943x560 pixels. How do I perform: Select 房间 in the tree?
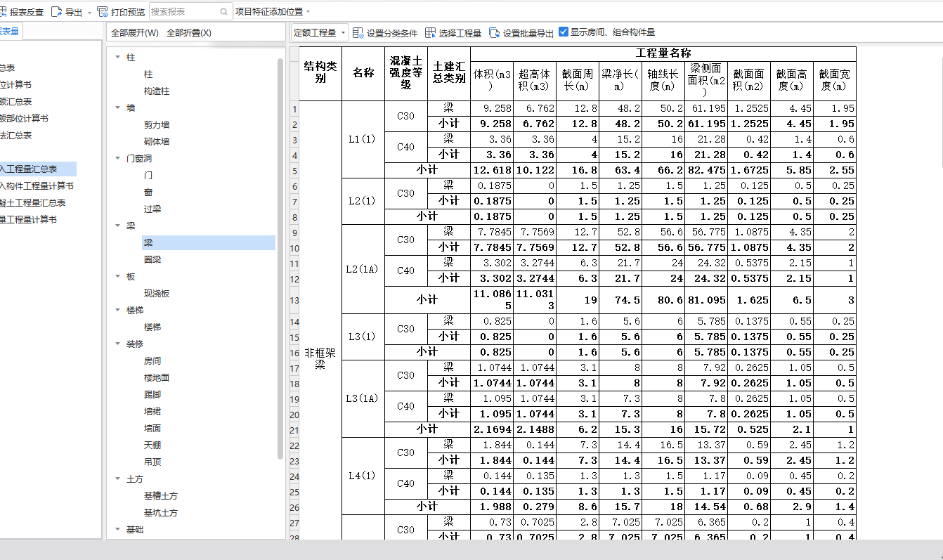(x=152, y=361)
